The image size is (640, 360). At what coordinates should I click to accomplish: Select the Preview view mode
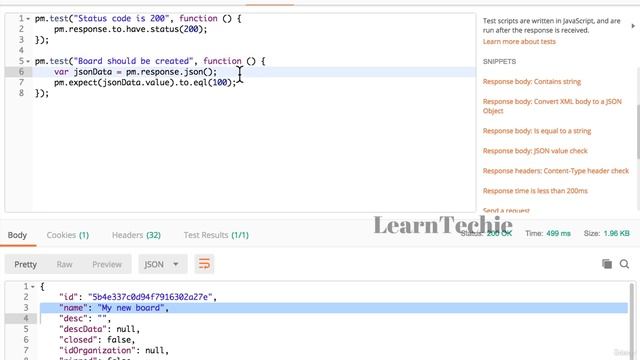[107, 264]
